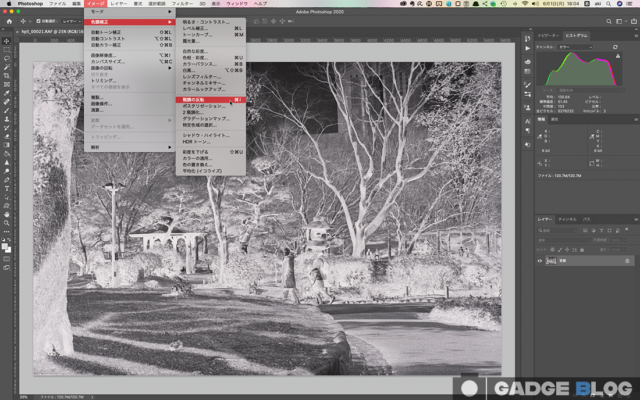Select the Brush tool
Screen dimensions: 640x400
click(7, 111)
